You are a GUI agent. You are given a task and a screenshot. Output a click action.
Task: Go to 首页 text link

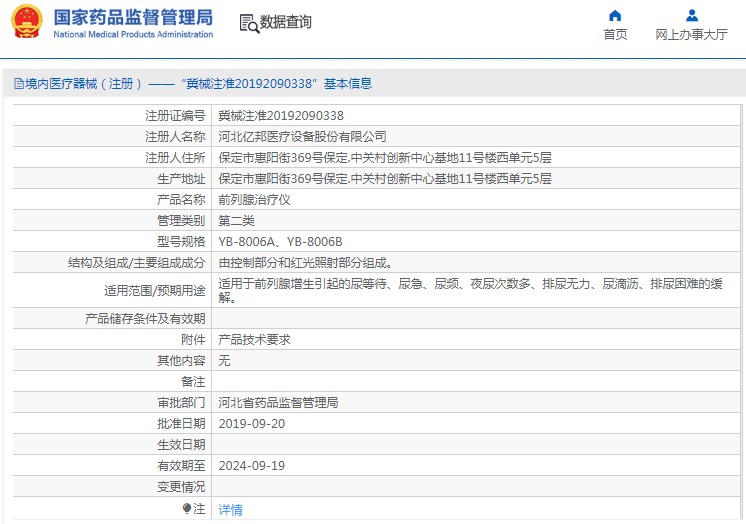(615, 34)
